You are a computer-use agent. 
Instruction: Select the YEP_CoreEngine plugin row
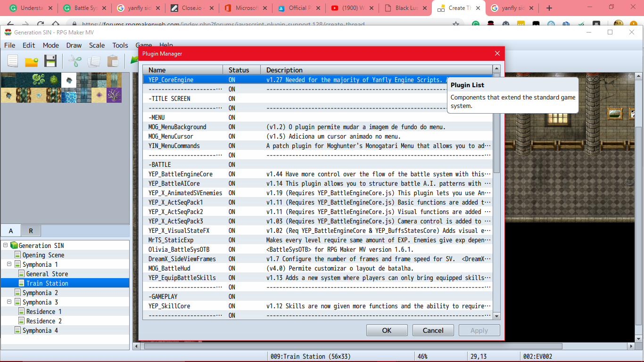point(318,80)
